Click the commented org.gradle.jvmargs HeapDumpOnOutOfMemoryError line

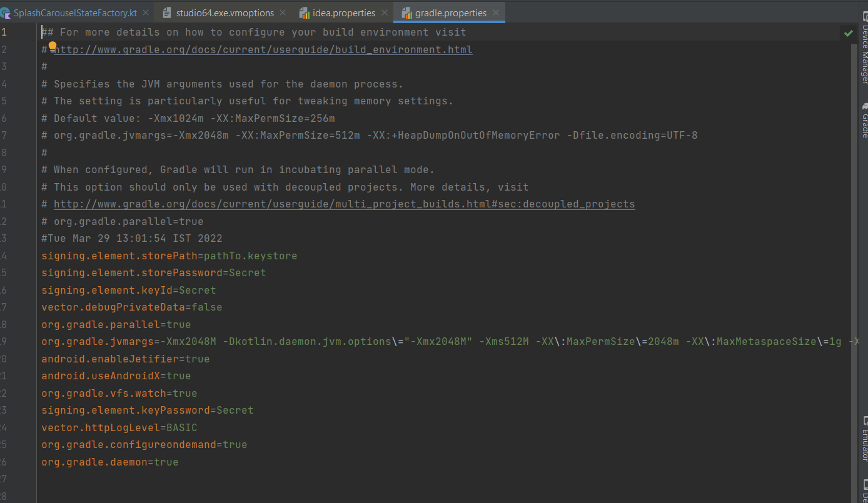[x=369, y=135]
